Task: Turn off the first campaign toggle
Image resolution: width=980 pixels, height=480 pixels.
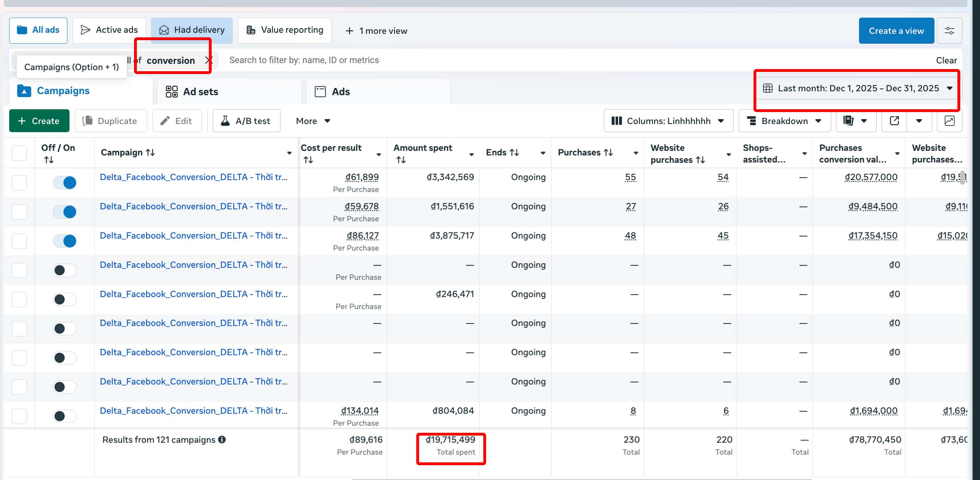Action: [65, 183]
